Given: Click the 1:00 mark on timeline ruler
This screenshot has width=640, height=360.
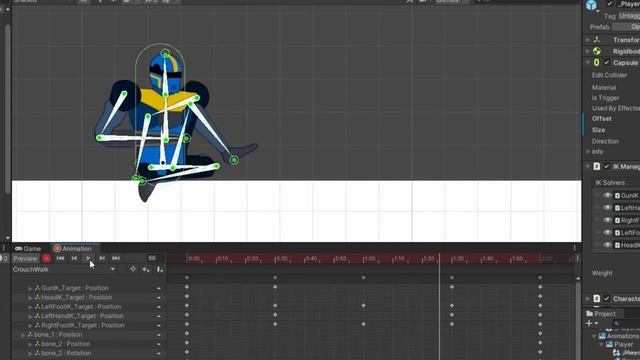Looking at the screenshot, I should (370, 259).
